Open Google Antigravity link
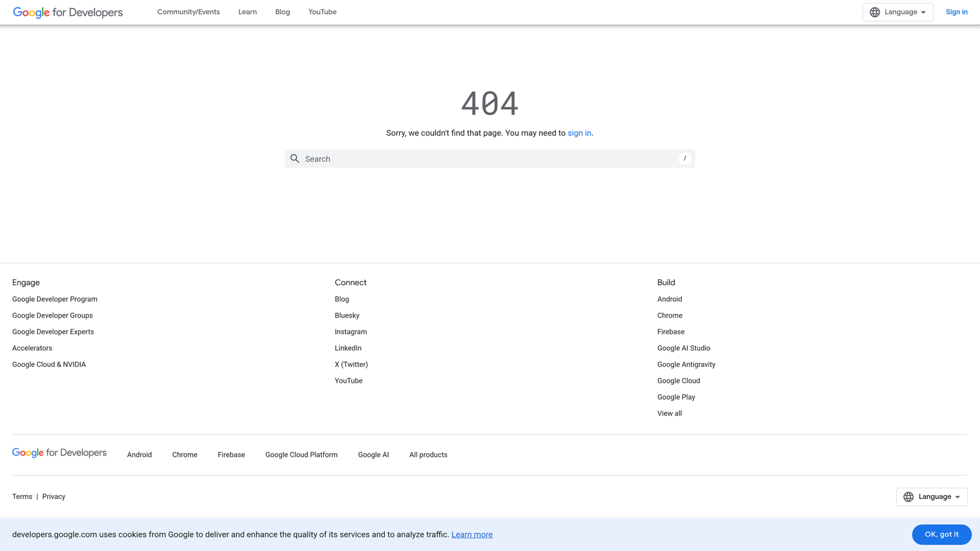Image resolution: width=980 pixels, height=551 pixels. [x=687, y=365]
